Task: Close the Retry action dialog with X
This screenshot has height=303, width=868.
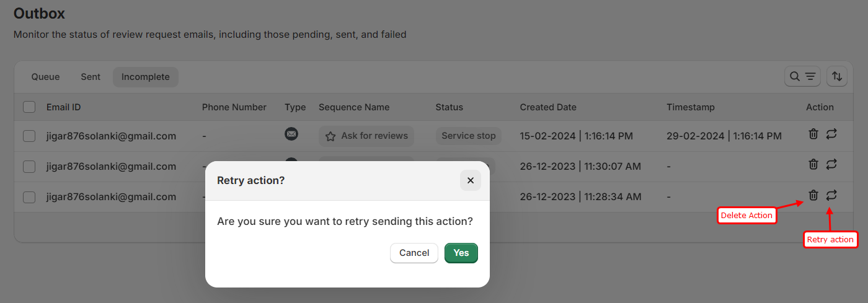Action: coord(470,180)
